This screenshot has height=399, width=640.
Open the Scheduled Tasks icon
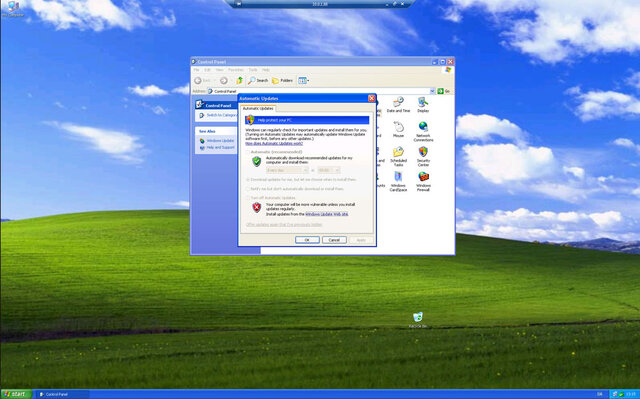(x=398, y=157)
